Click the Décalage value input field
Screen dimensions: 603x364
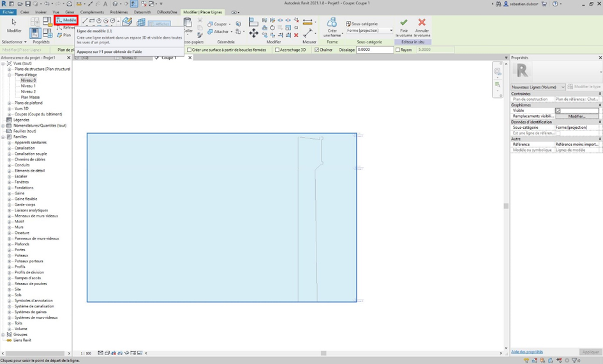coord(375,50)
